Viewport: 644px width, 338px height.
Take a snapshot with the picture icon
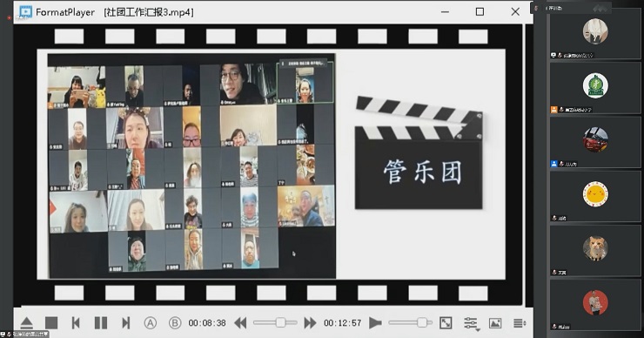[495, 323]
